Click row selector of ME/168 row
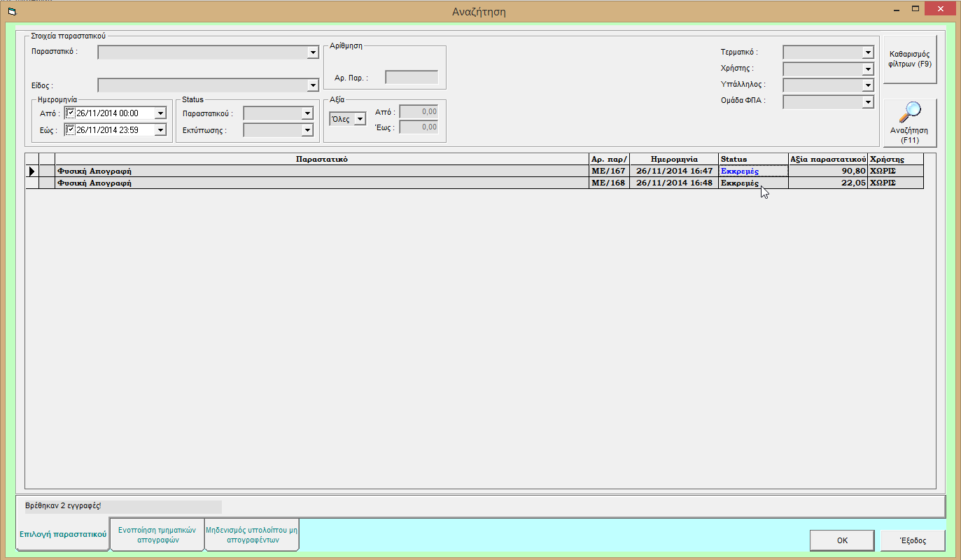The width and height of the screenshot is (961, 560). tap(32, 183)
